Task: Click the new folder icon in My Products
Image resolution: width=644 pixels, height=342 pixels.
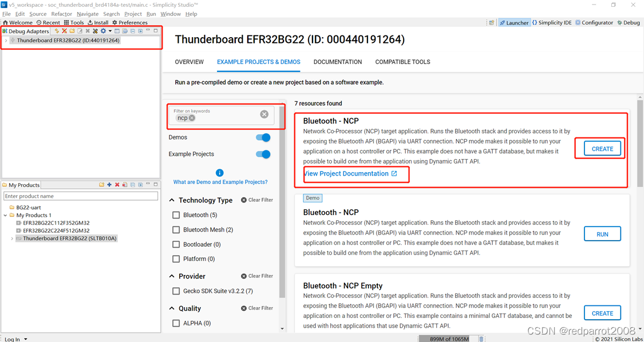Action: [x=101, y=185]
